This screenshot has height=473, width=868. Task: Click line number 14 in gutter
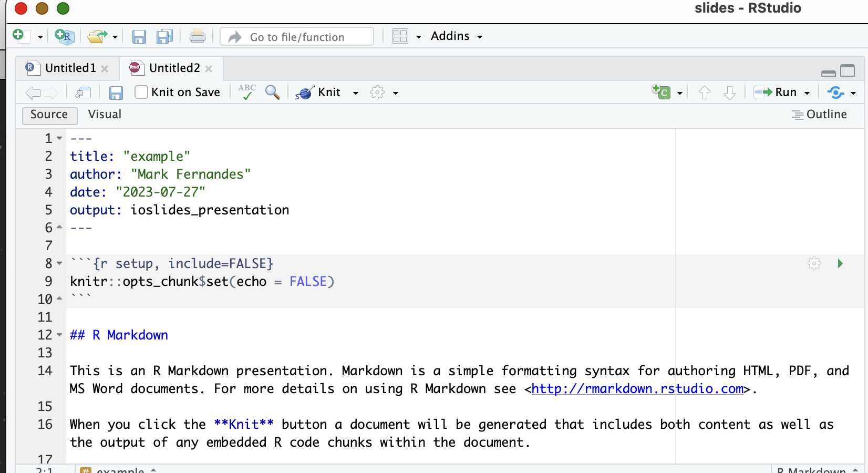pos(45,371)
